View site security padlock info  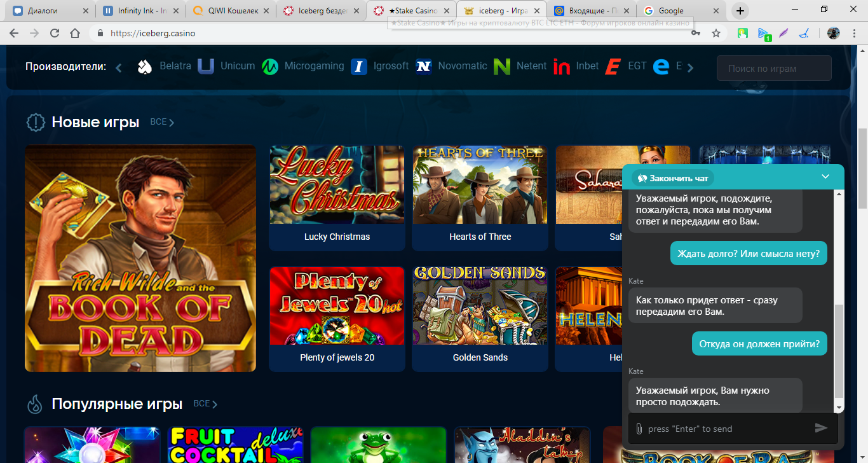click(100, 33)
